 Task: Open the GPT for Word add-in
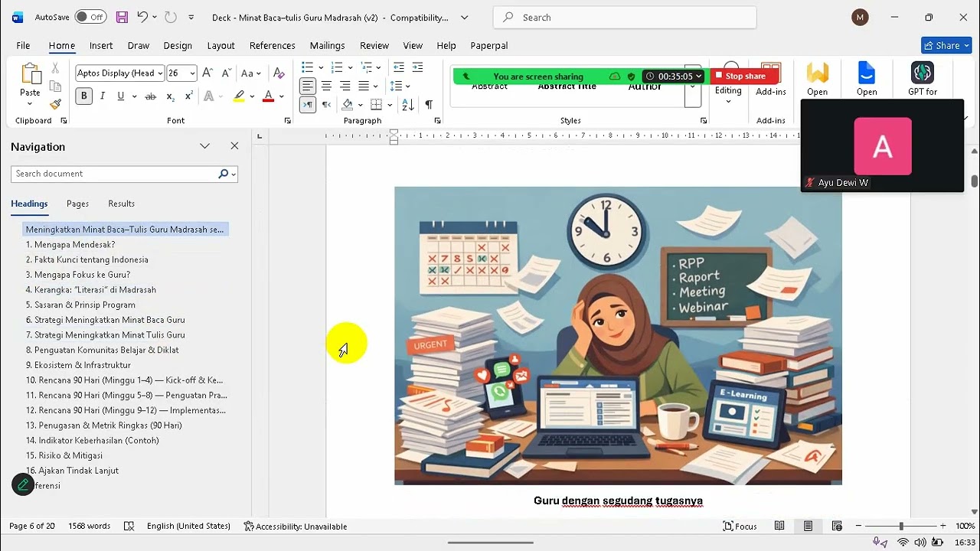pyautogui.click(x=922, y=79)
